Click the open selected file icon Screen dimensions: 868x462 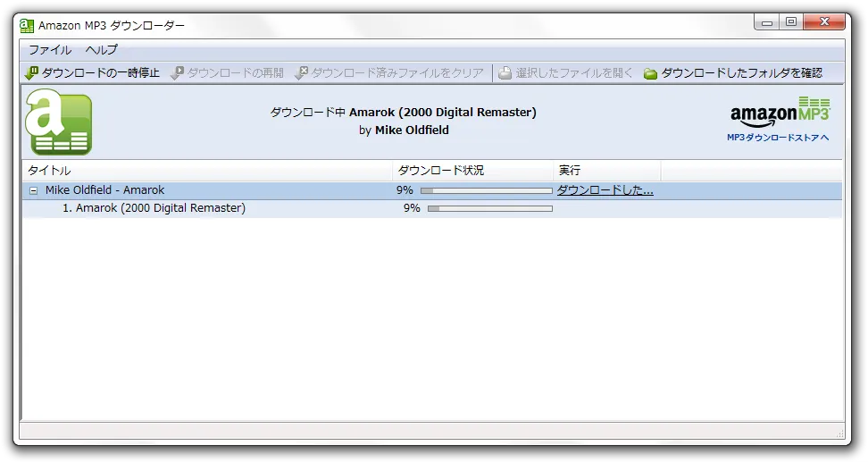pos(505,73)
